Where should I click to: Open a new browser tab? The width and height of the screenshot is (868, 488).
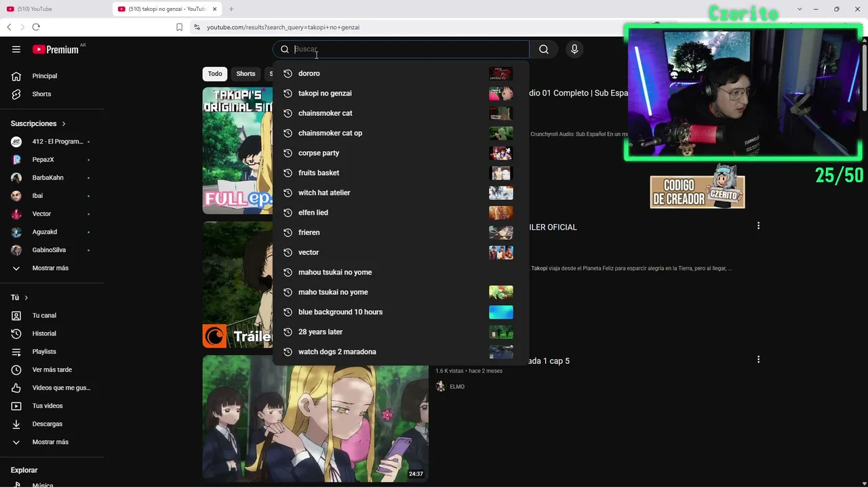(231, 9)
